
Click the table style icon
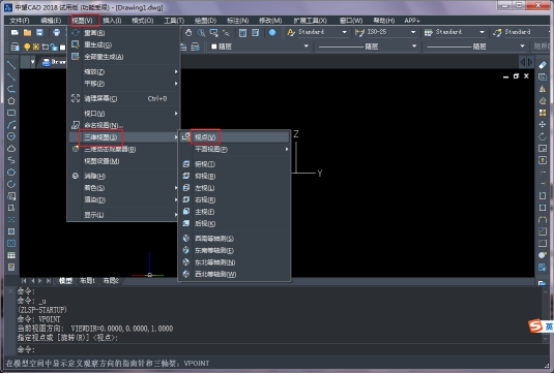click(428, 32)
